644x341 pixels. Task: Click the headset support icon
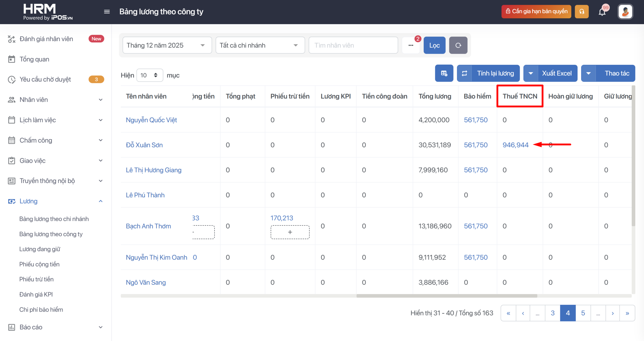click(x=582, y=12)
